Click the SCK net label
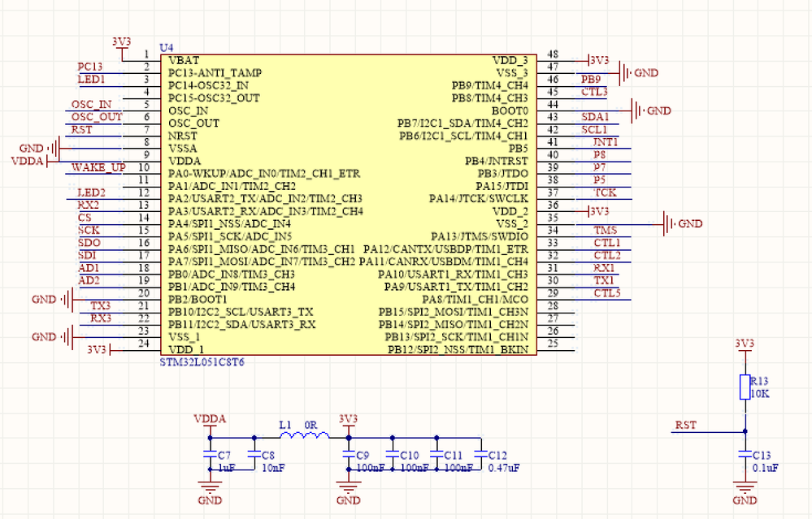This screenshot has width=812, height=519. coord(89,231)
